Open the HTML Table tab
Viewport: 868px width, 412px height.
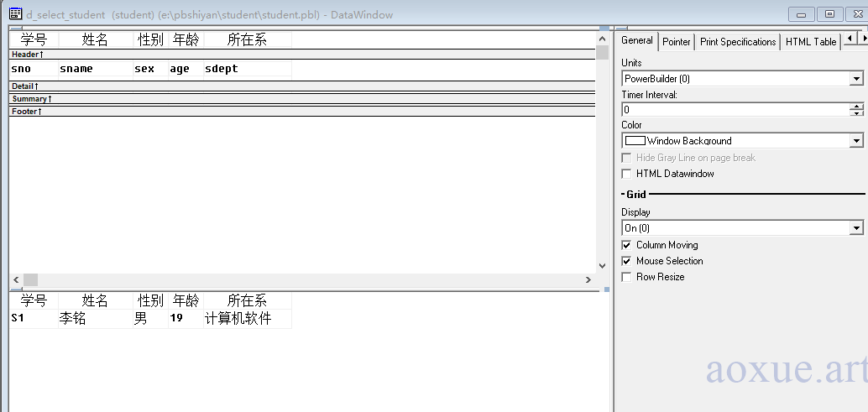pyautogui.click(x=811, y=41)
